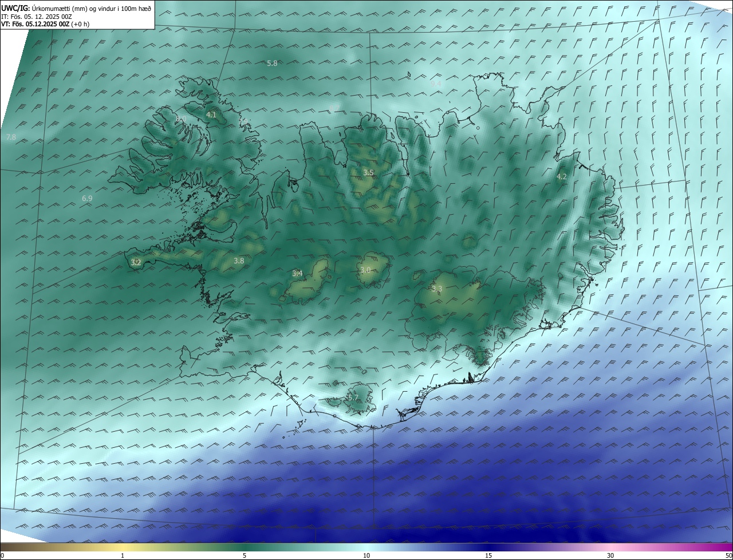Viewport: 733px width, 560px height.
Task: Click the 15 tick on the color scale
Action: click(x=488, y=555)
